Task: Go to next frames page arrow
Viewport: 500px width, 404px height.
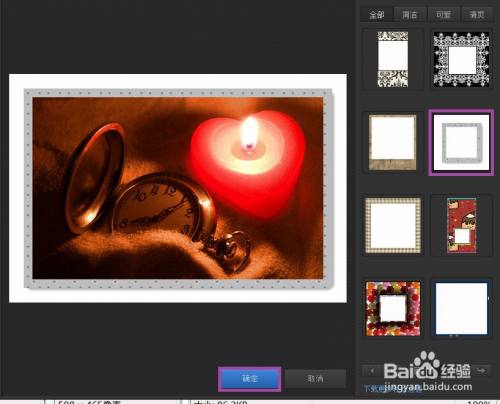Action: [x=481, y=370]
